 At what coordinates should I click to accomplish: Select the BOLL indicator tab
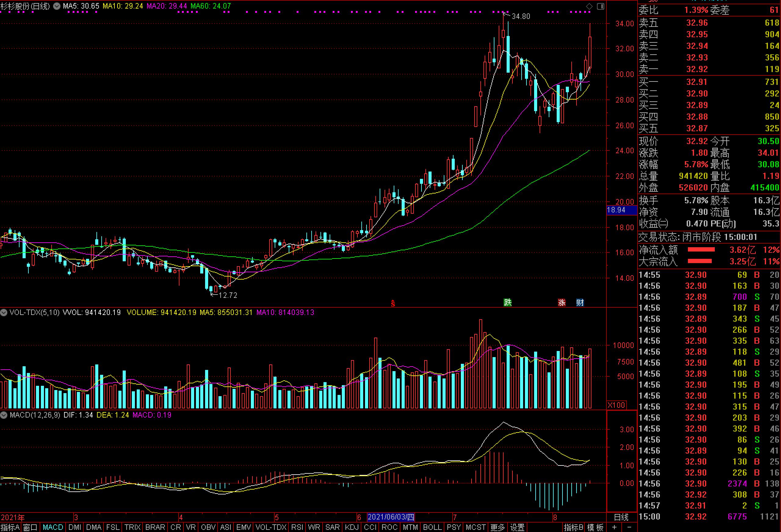(432, 527)
